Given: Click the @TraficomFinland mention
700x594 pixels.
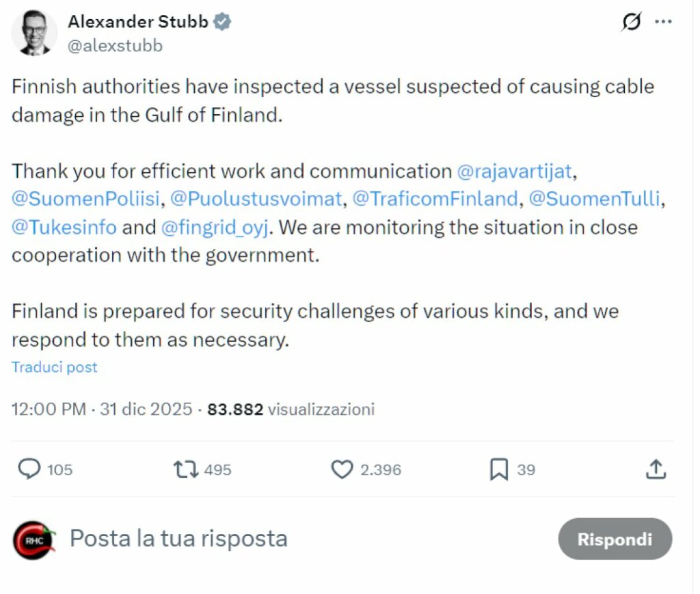Looking at the screenshot, I should [x=435, y=199].
